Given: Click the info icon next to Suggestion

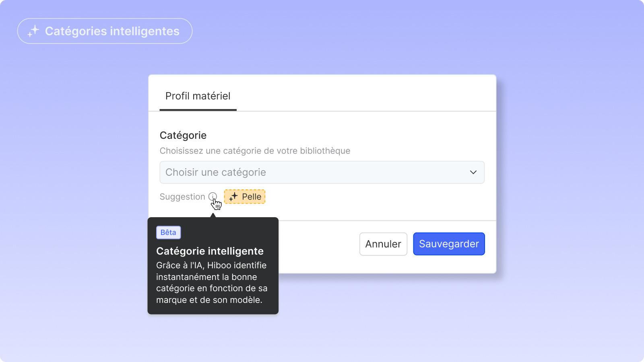Looking at the screenshot, I should click(213, 197).
